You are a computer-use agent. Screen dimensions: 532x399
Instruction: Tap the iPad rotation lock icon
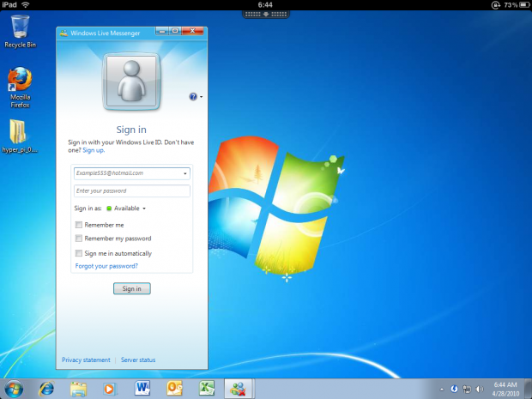coord(496,5)
